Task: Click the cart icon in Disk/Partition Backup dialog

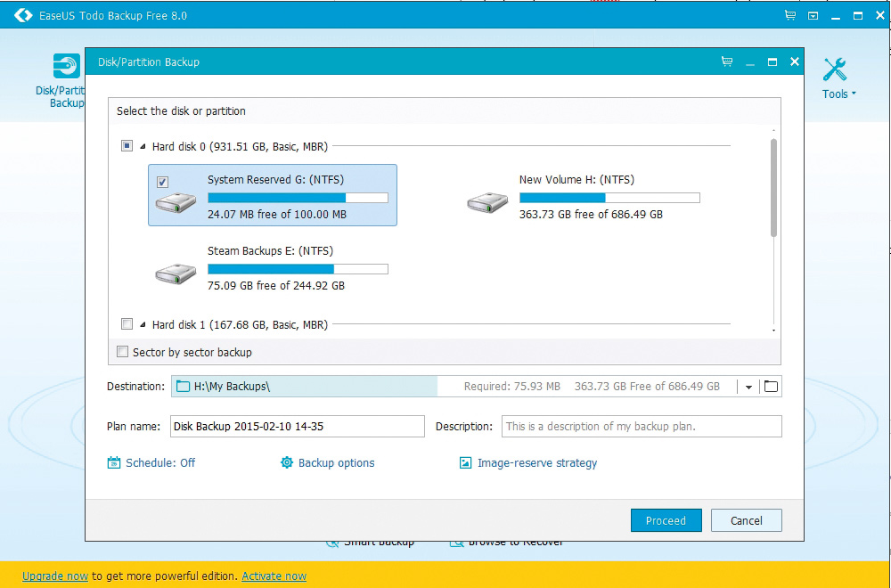Action: click(x=727, y=61)
